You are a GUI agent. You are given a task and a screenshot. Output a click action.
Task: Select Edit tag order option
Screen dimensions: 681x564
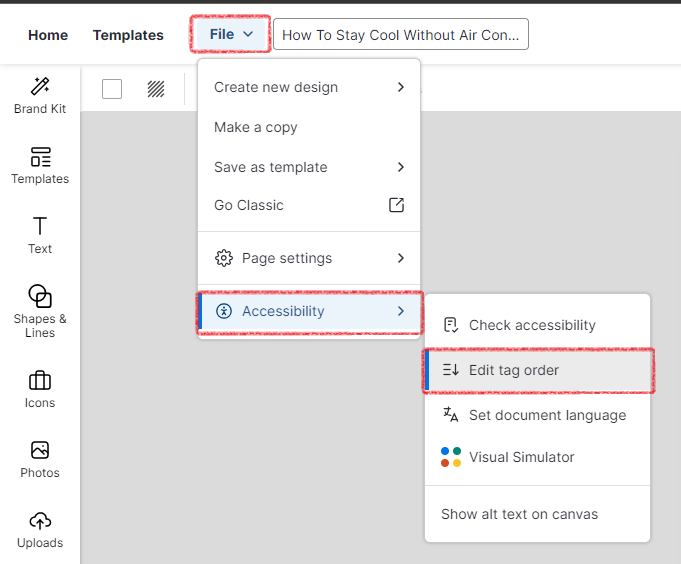514,370
